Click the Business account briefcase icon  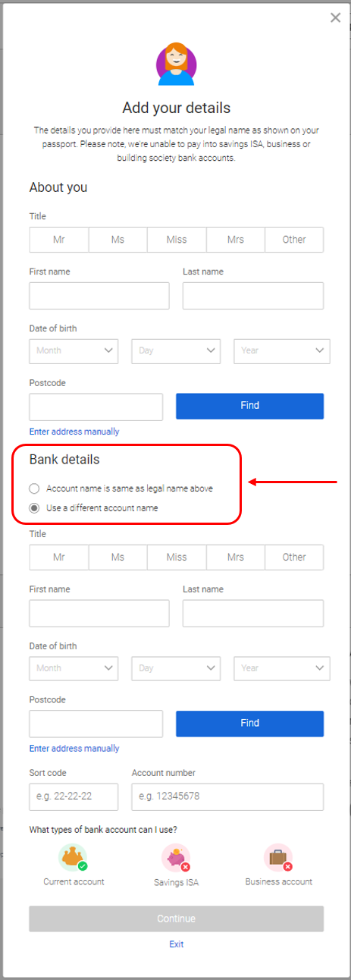278,859
